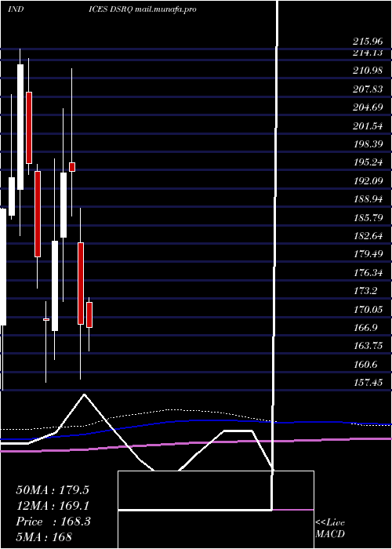
Task: Click the 182.64 price level label
Action: (368, 236)
